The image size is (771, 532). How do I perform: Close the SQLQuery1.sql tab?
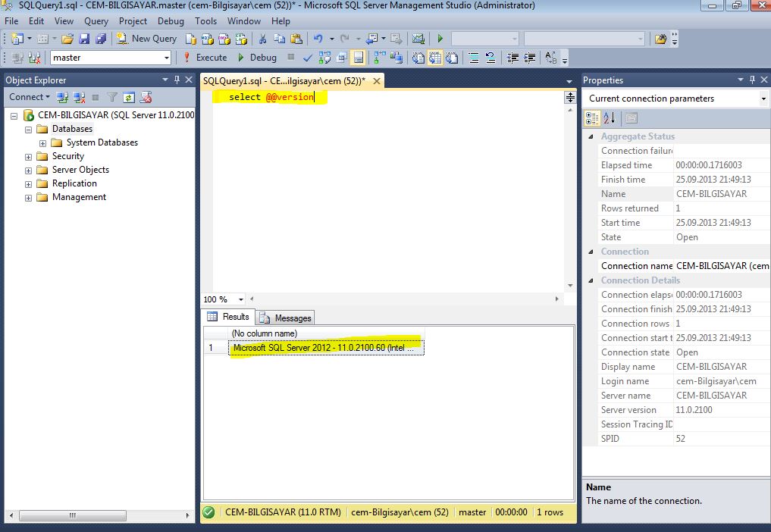coord(377,81)
